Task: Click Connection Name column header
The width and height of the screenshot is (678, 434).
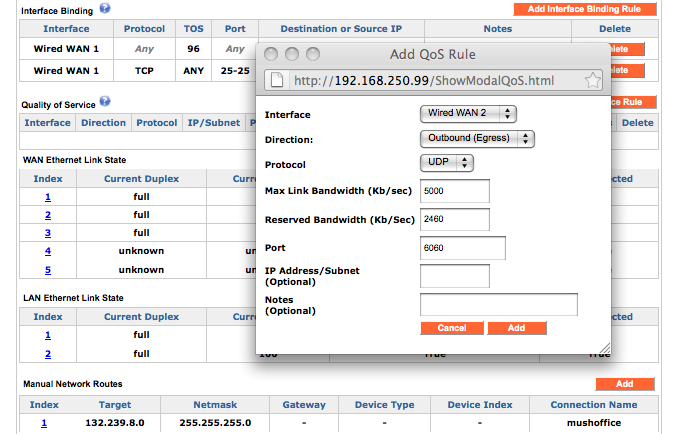Action: [594, 405]
